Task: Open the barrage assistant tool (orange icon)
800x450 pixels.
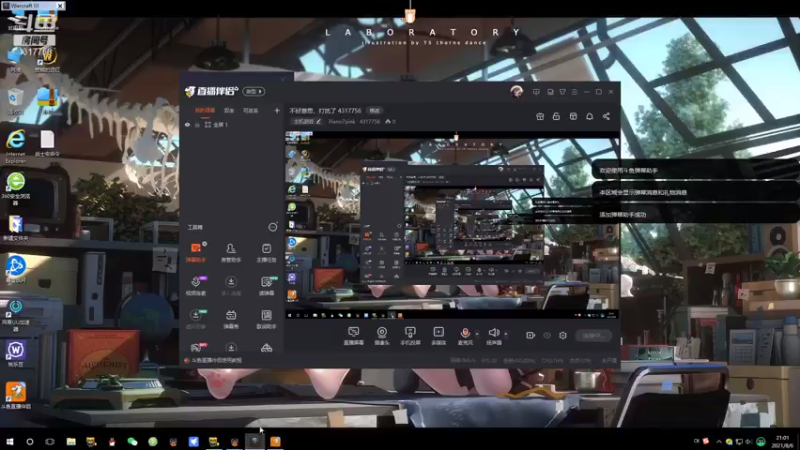Action: [x=195, y=252]
